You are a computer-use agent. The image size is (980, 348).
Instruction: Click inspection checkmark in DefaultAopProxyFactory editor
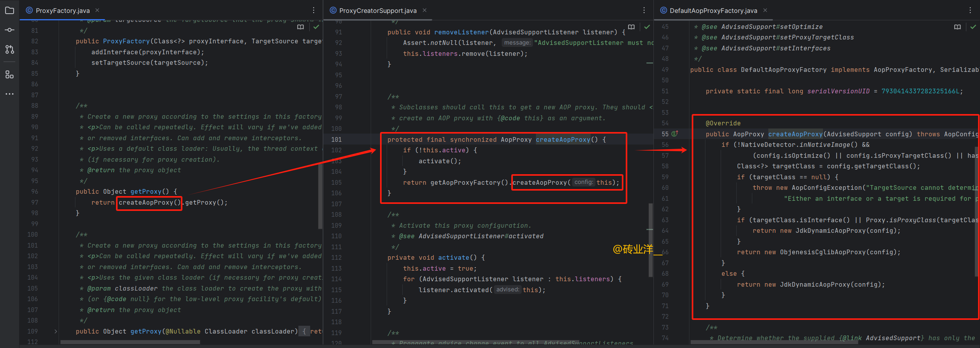(973, 27)
